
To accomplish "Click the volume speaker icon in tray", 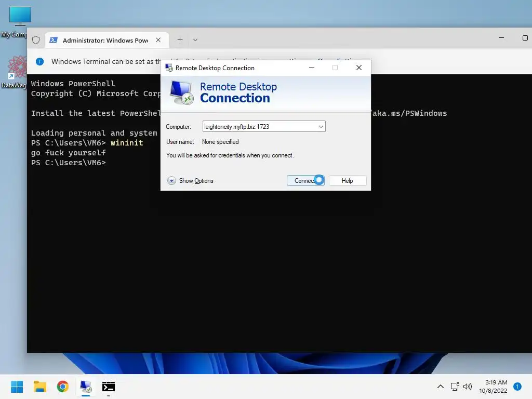I will [468, 387].
